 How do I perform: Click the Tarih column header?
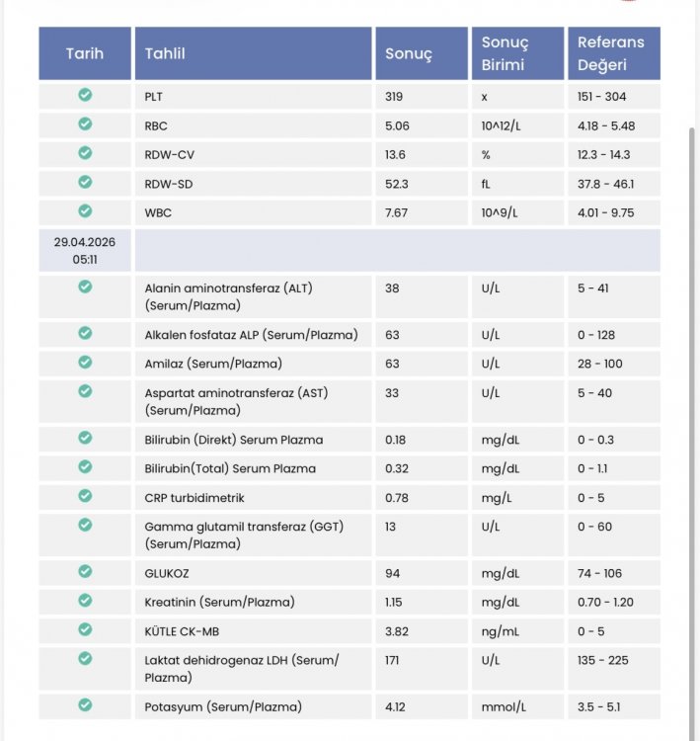(85, 53)
